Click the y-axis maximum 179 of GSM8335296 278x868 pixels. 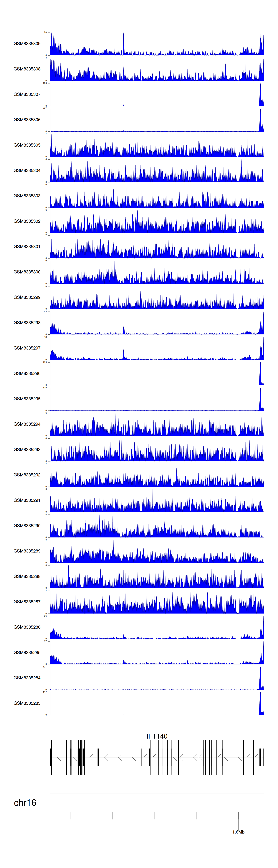pos(45,362)
